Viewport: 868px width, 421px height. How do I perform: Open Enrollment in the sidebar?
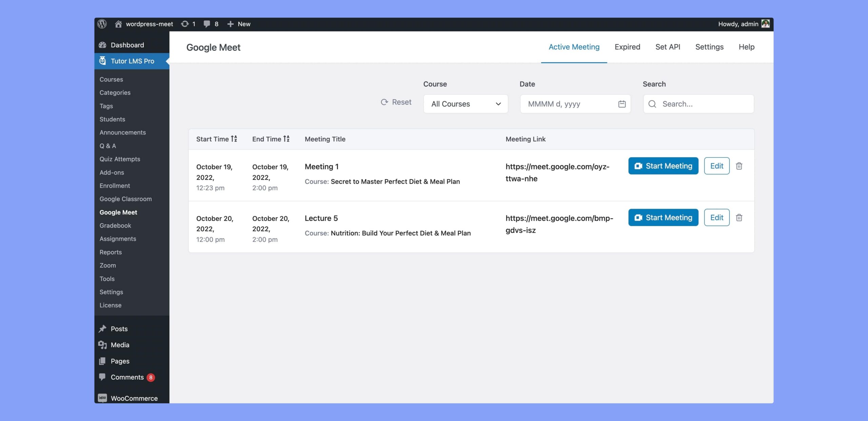pyautogui.click(x=115, y=186)
